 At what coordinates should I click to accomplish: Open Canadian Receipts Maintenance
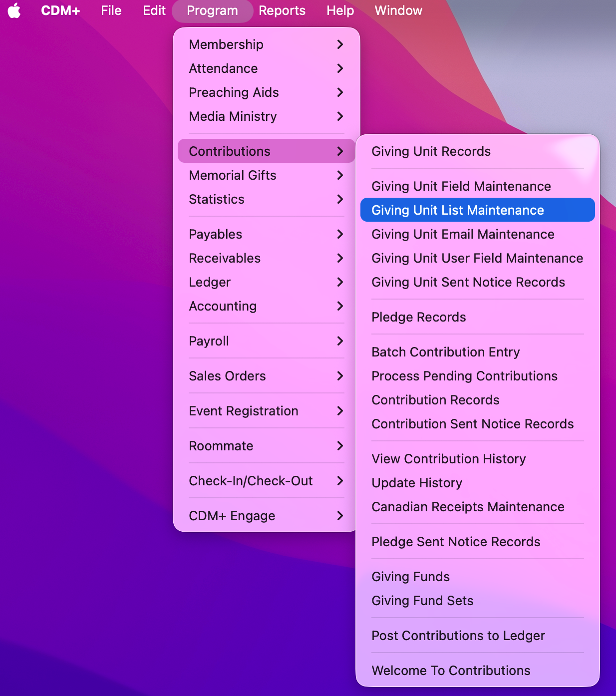click(478, 507)
